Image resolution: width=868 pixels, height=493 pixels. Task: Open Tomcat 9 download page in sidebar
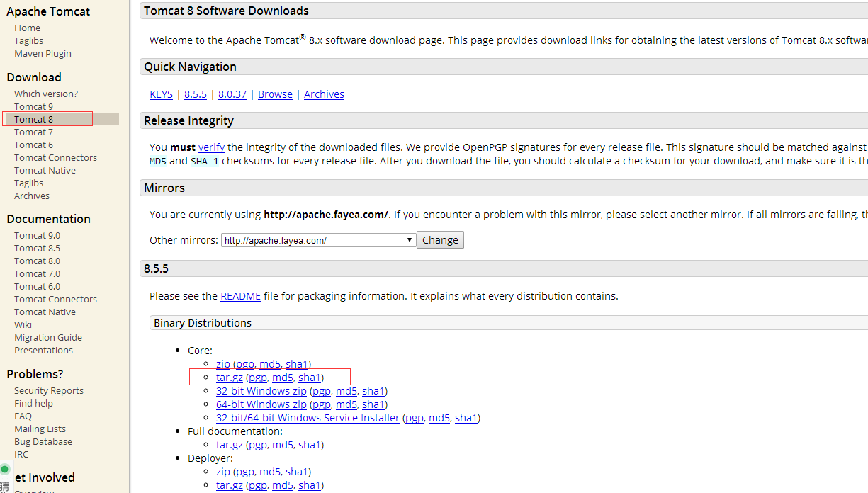tap(33, 106)
